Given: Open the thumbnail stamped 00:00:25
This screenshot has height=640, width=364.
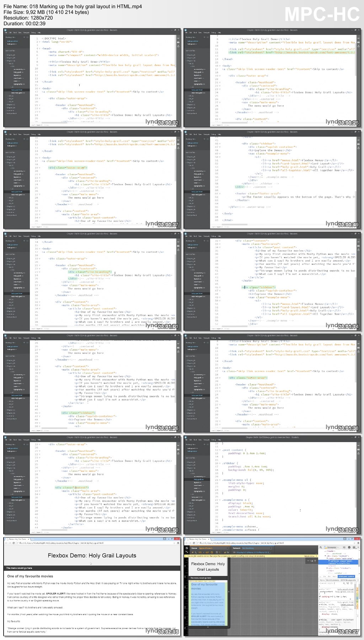Looking at the screenshot, I should [272, 78].
